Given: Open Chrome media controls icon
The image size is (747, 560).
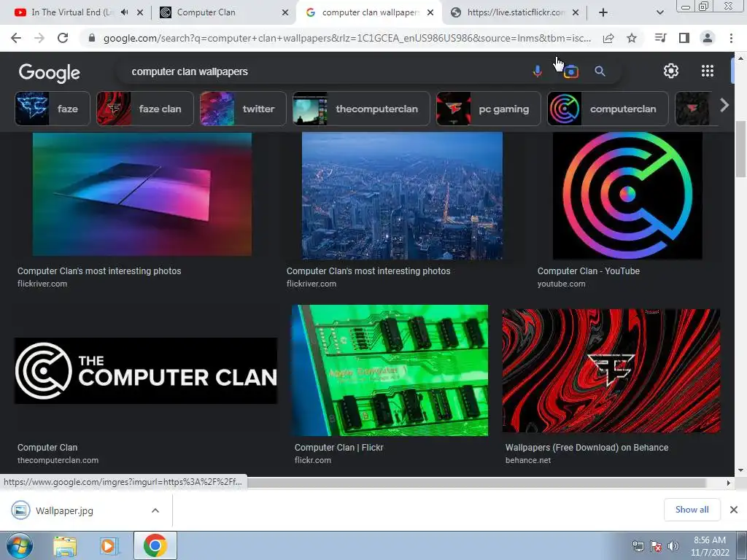Looking at the screenshot, I should pos(660,38).
